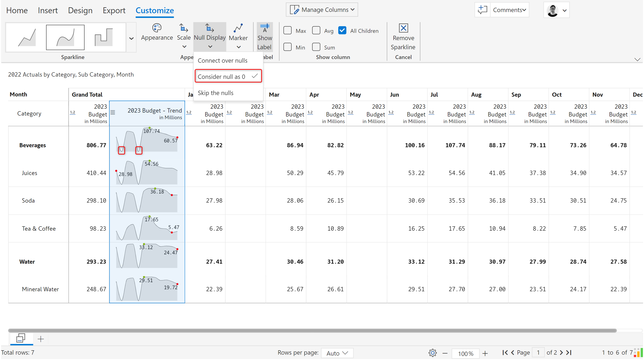Expand the Manage Columns dropdown
Screen dimensions: 644x361
click(x=322, y=10)
